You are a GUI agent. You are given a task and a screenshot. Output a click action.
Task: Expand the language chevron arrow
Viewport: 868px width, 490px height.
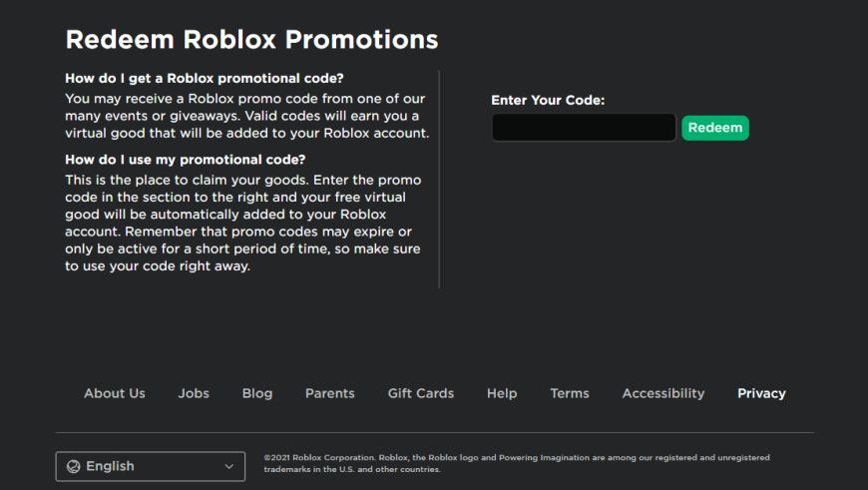229,466
